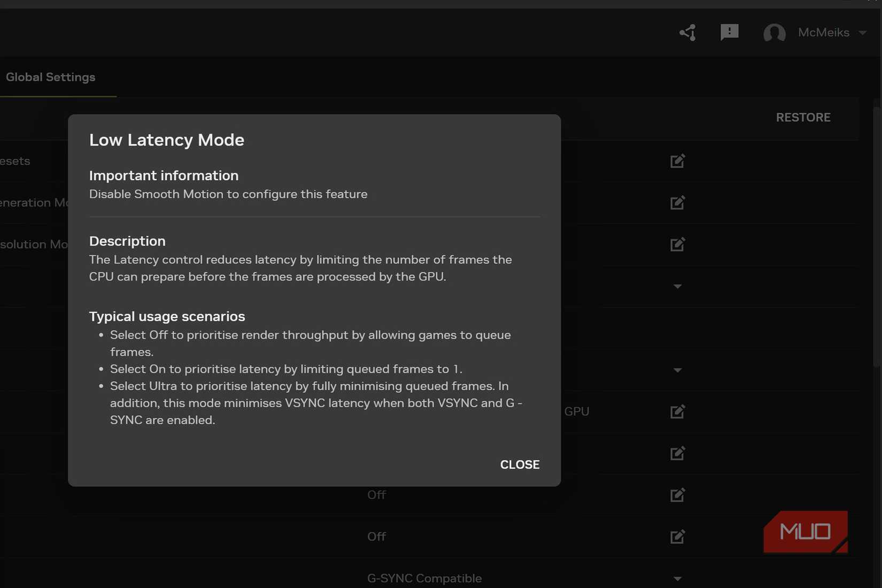Click the McMeiks username

[823, 33]
